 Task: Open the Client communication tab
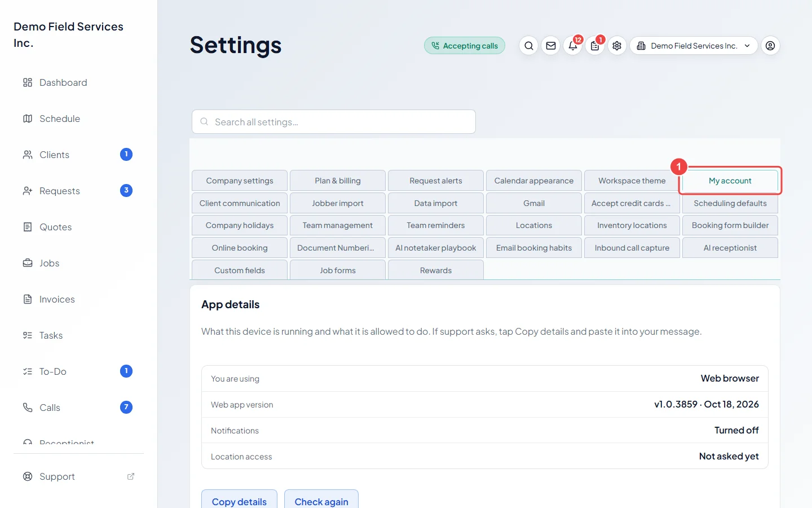[x=240, y=203]
